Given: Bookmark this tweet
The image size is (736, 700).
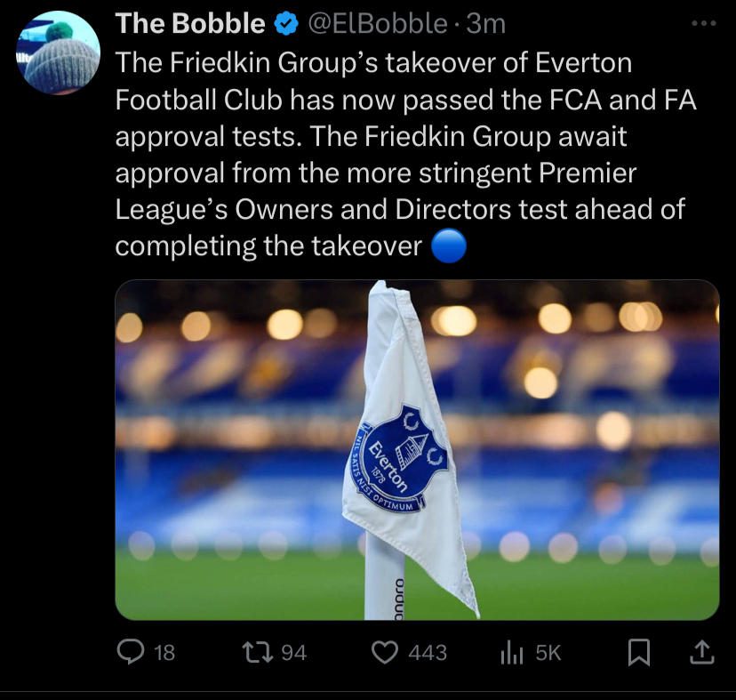Looking at the screenshot, I should [638, 653].
